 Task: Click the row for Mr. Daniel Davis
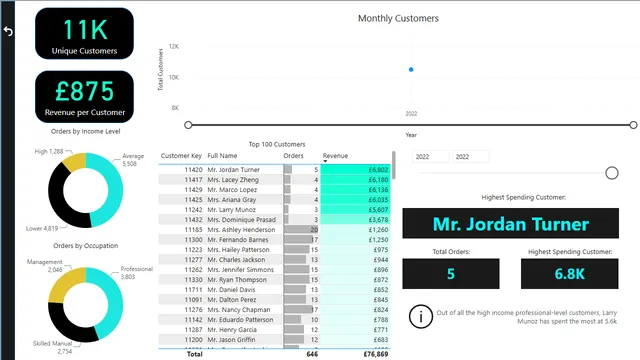[x=274, y=290]
